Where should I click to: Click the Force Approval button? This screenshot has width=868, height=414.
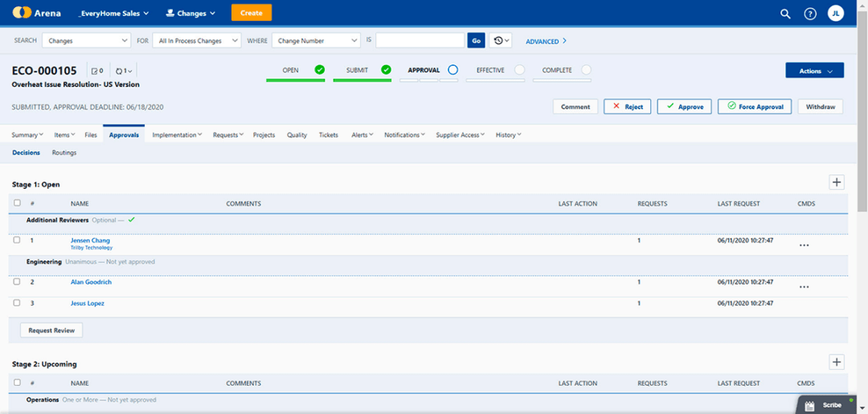pos(754,106)
